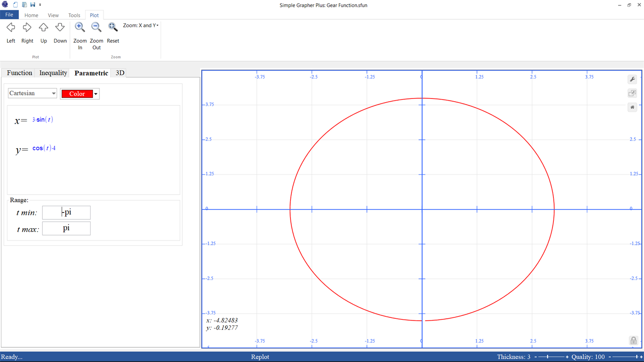Click the Left arrow plot icon
The image size is (644, 362).
tap(11, 28)
